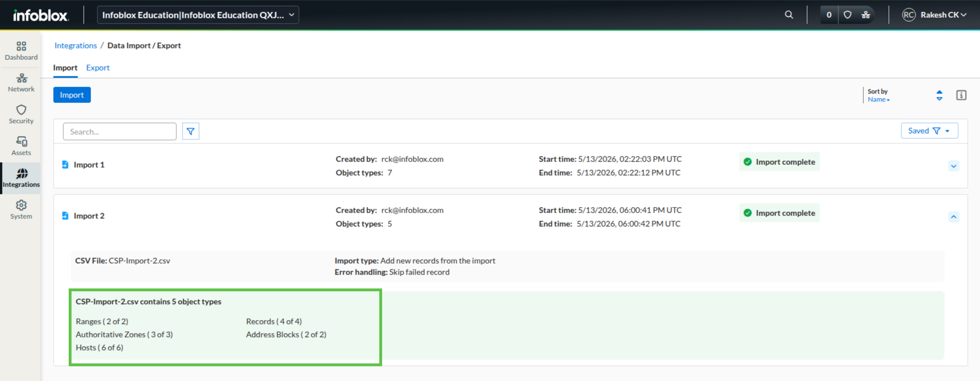This screenshot has height=381, width=980.
Task: Click the CSP-Import-2.csv file name
Action: 139,261
